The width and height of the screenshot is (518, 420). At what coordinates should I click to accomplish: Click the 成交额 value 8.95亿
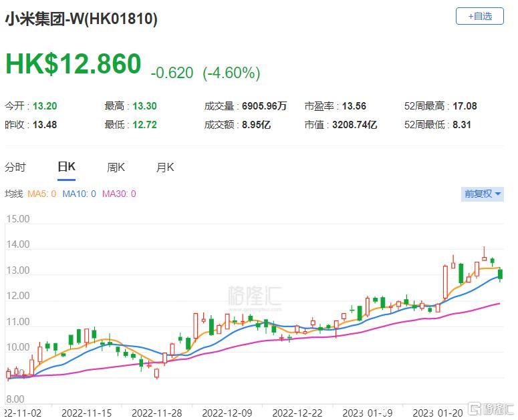pyautogui.click(x=257, y=125)
